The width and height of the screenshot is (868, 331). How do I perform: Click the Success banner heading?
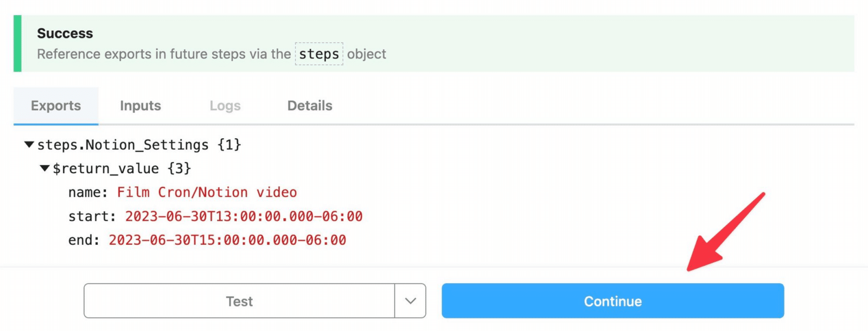click(x=65, y=34)
